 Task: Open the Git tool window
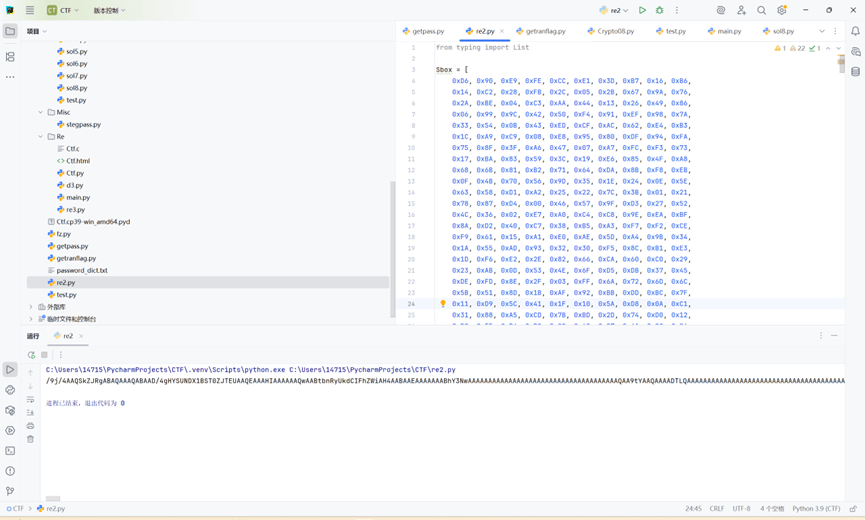[x=10, y=491]
